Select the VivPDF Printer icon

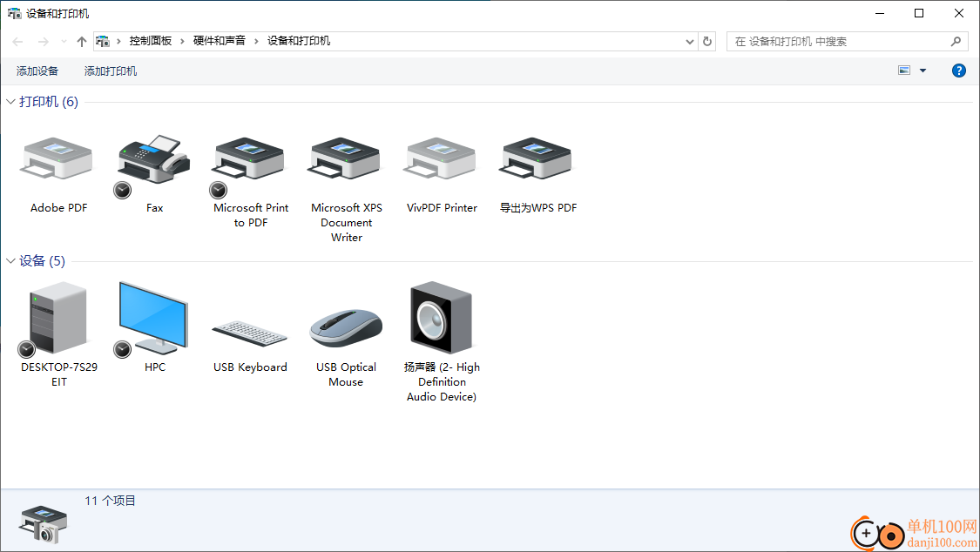(x=442, y=160)
